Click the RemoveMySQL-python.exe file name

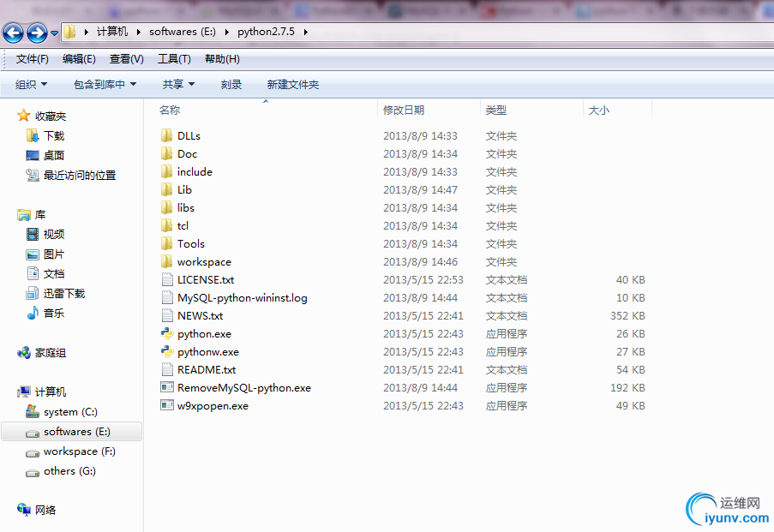pos(244,388)
